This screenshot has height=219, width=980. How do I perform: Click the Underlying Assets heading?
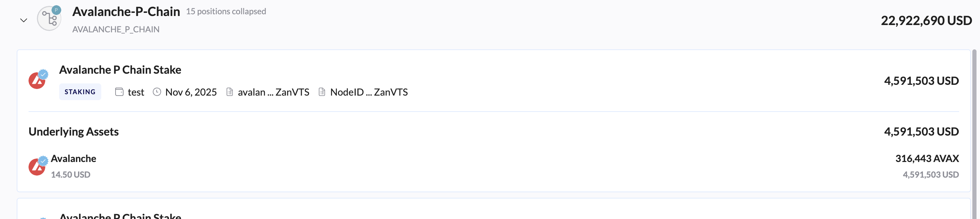[x=73, y=131]
